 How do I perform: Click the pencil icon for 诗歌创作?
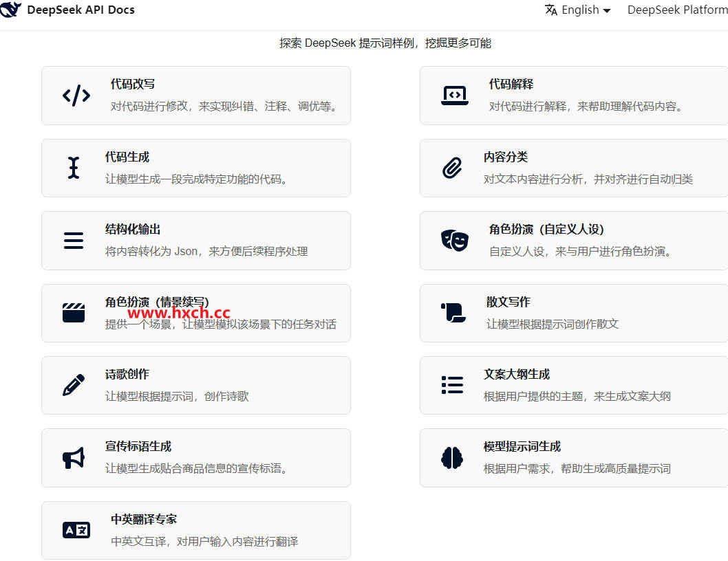point(74,385)
